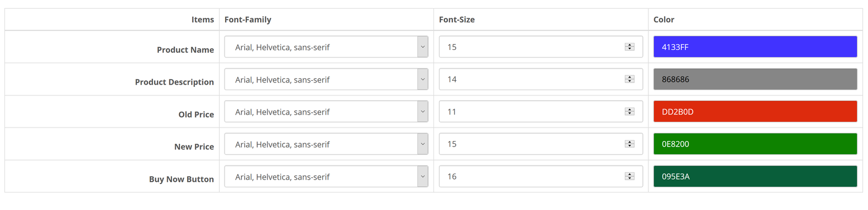Click the Product Description font-size stepper arrows

pyautogui.click(x=629, y=79)
